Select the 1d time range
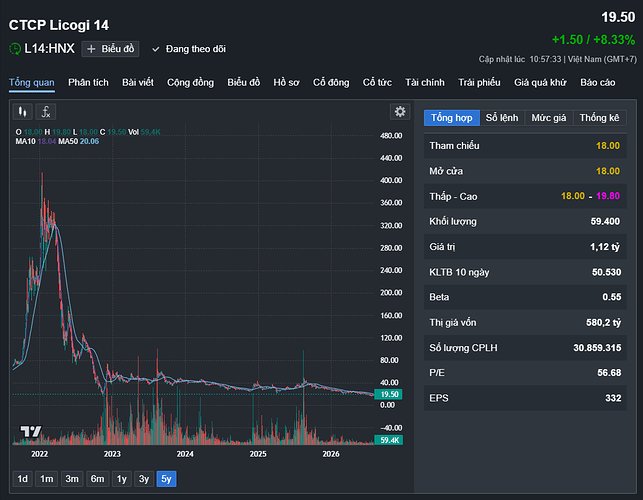 point(23,479)
